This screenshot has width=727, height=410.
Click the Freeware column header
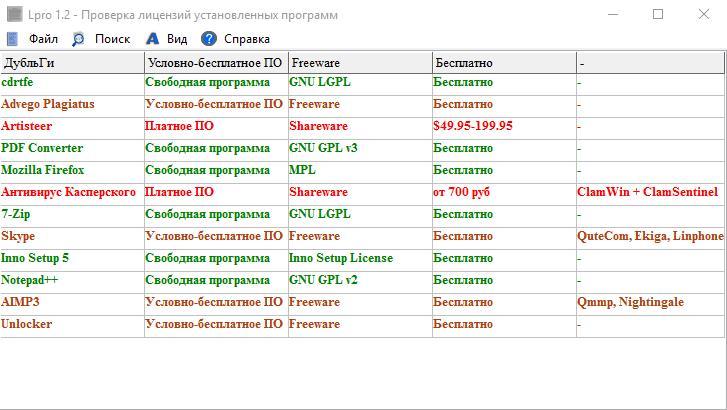[x=360, y=63]
